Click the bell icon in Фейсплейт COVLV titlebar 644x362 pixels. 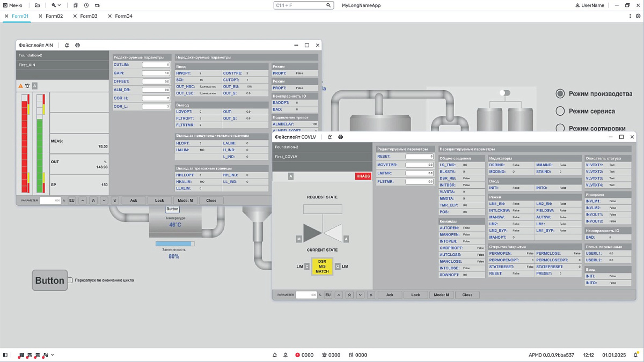[x=329, y=137]
